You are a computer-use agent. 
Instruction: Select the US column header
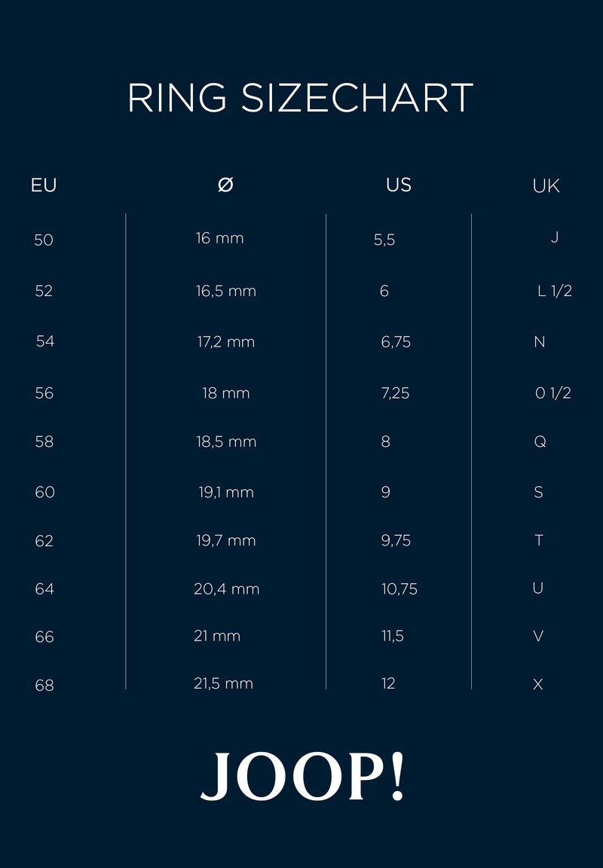click(x=399, y=185)
